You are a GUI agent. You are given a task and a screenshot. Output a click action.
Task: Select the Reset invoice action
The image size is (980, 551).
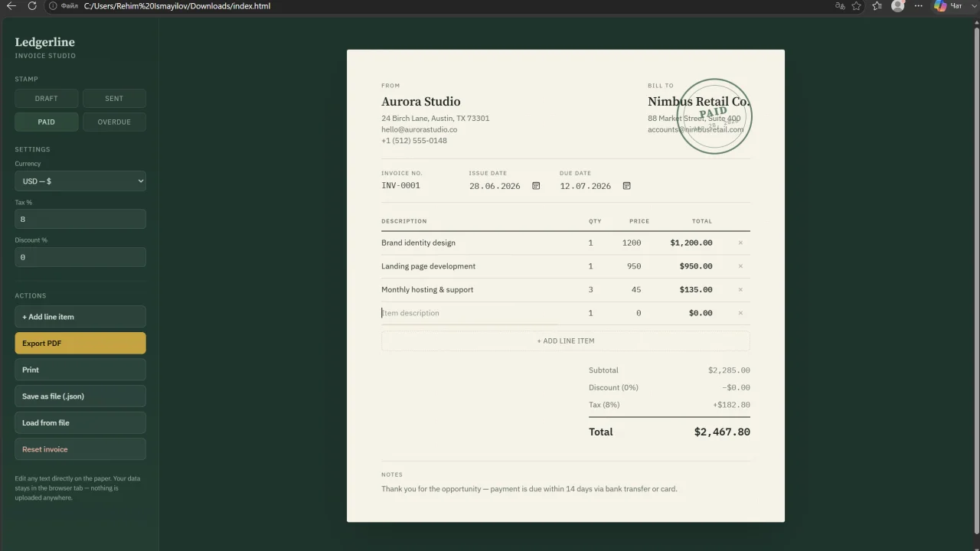(80, 449)
